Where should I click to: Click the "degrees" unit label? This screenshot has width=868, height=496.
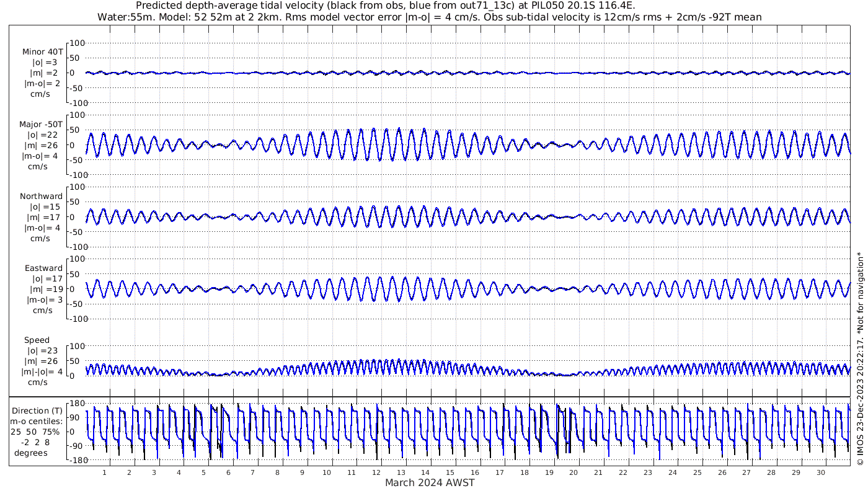coord(32,453)
